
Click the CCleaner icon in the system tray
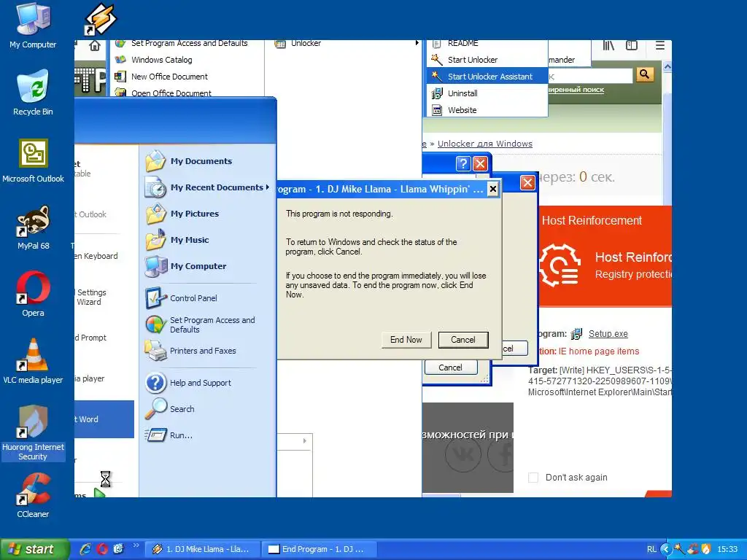[693, 549]
